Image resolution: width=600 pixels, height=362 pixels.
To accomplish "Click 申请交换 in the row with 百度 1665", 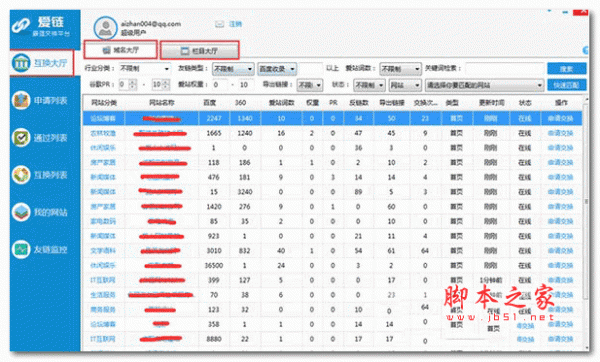I will point(560,133).
